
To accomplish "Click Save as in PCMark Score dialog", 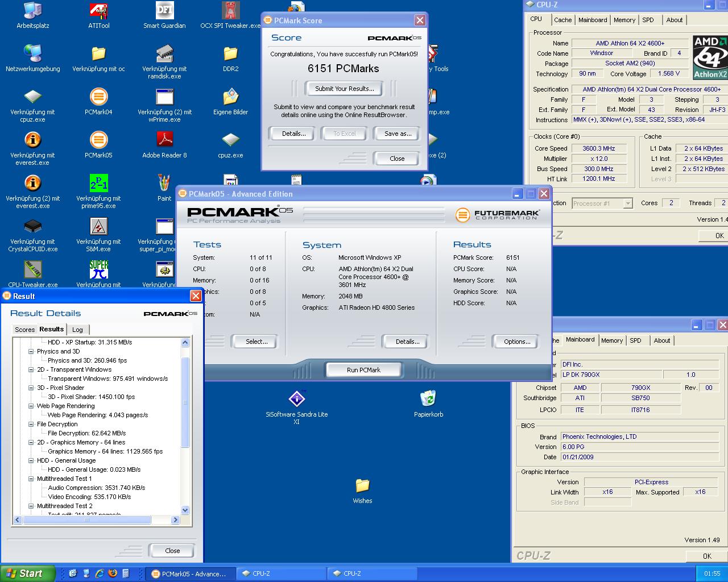I will 398,134.
